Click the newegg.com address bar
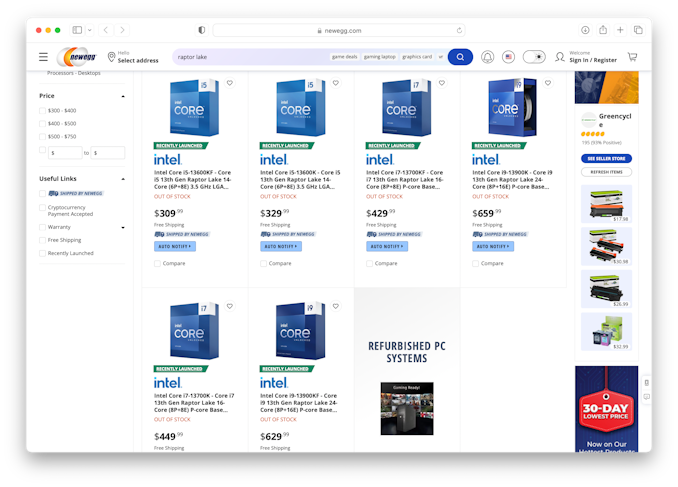The image size is (678, 487). pos(339,30)
